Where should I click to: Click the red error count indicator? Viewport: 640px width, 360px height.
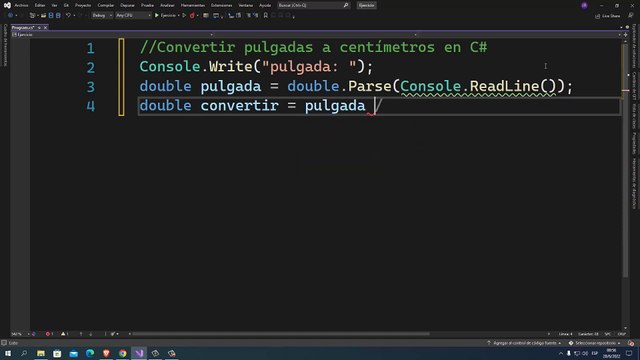pyautogui.click(x=49, y=334)
